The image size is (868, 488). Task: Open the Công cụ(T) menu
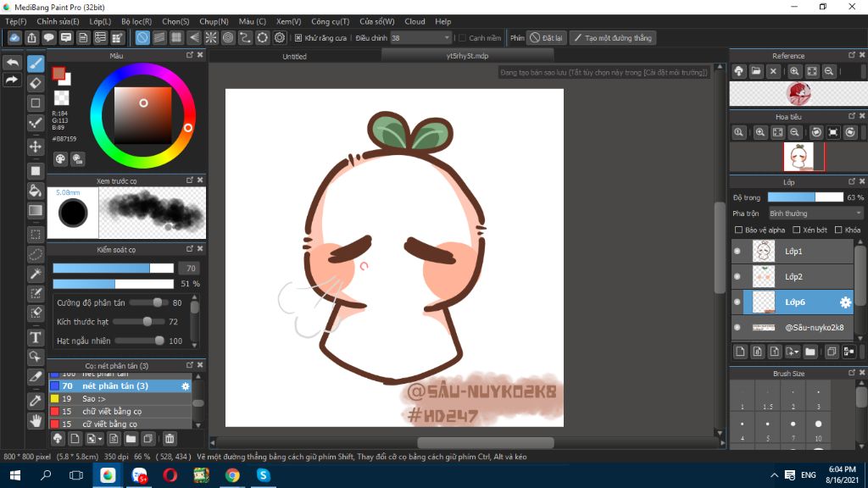(330, 21)
